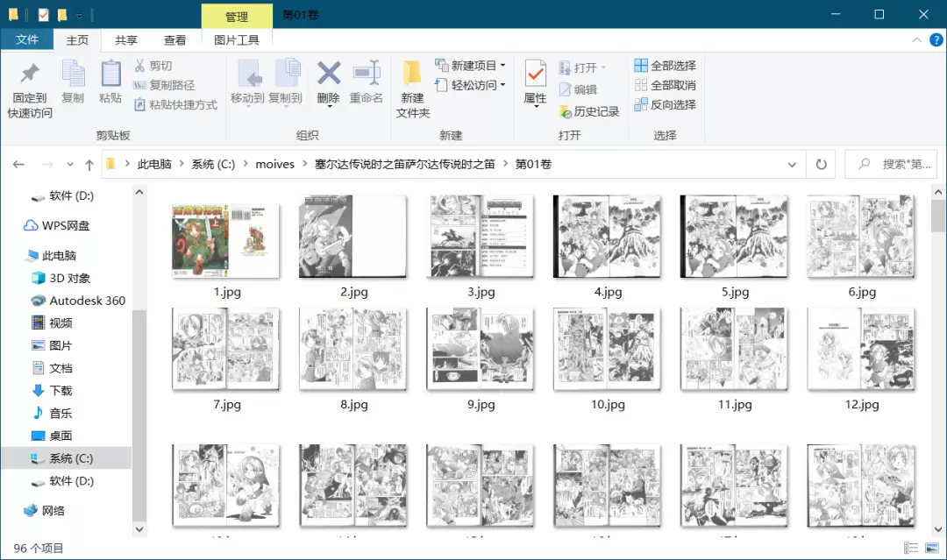The image size is (947, 560).
Task: Click Copy path (复制路径)
Action: (164, 85)
